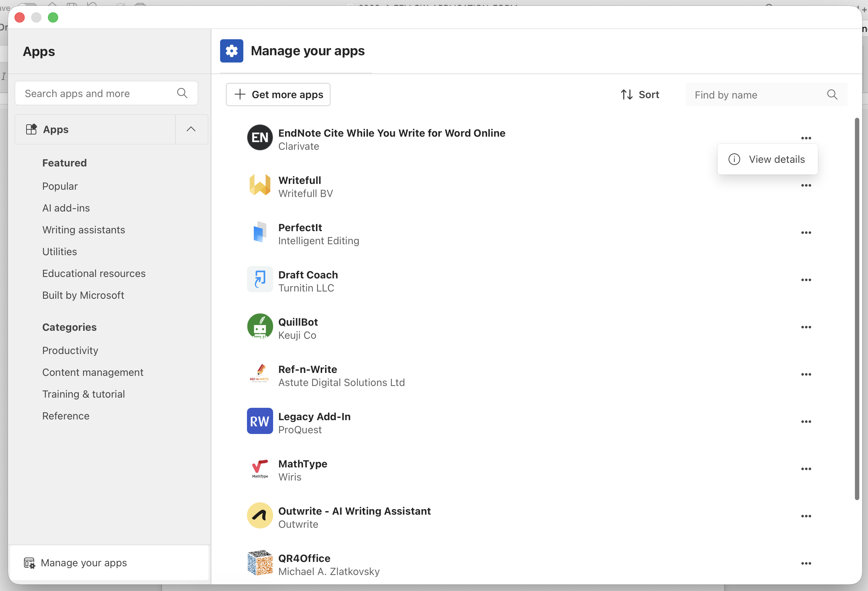Viewport: 868px width, 591px height.
Task: Open the Reference category
Action: coord(66,416)
